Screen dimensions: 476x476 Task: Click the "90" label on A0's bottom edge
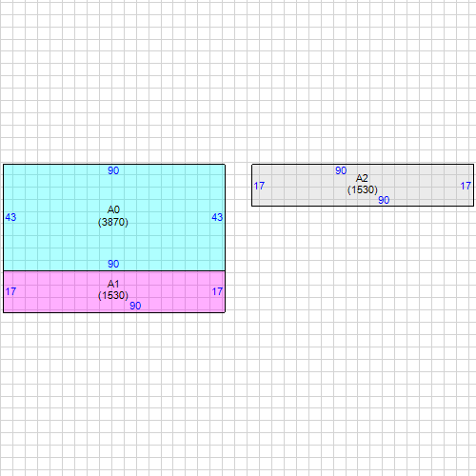click(113, 264)
